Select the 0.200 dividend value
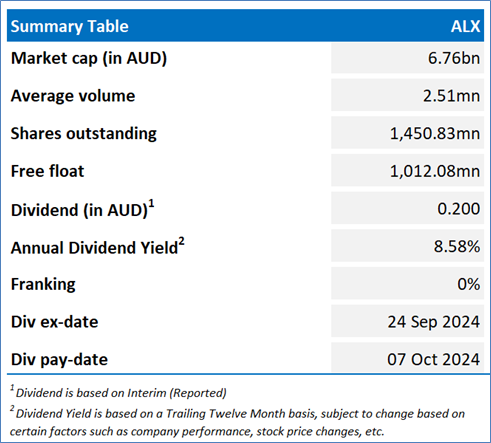 (x=459, y=209)
